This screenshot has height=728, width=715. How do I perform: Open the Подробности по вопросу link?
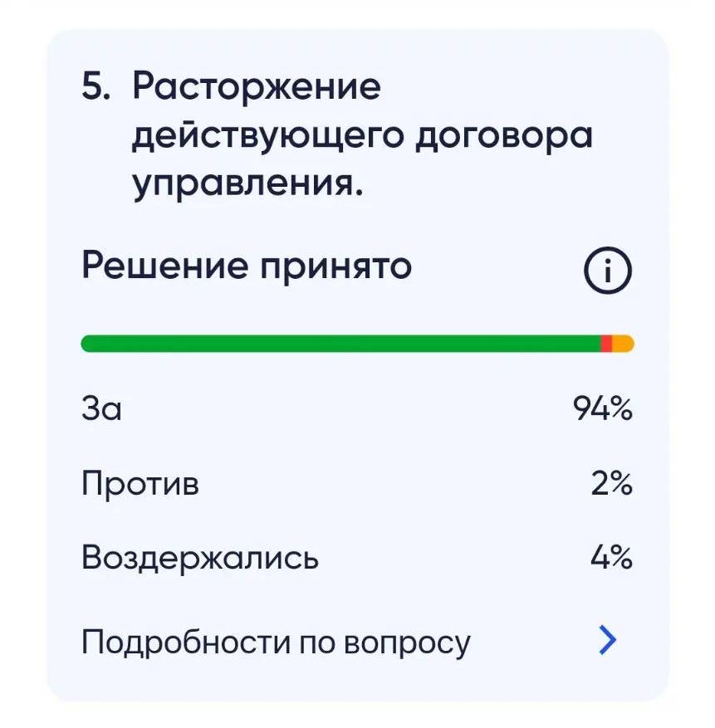[276, 642]
